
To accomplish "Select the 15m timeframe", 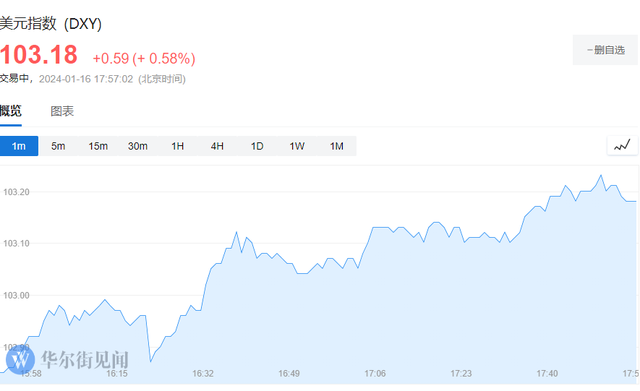I will point(98,146).
